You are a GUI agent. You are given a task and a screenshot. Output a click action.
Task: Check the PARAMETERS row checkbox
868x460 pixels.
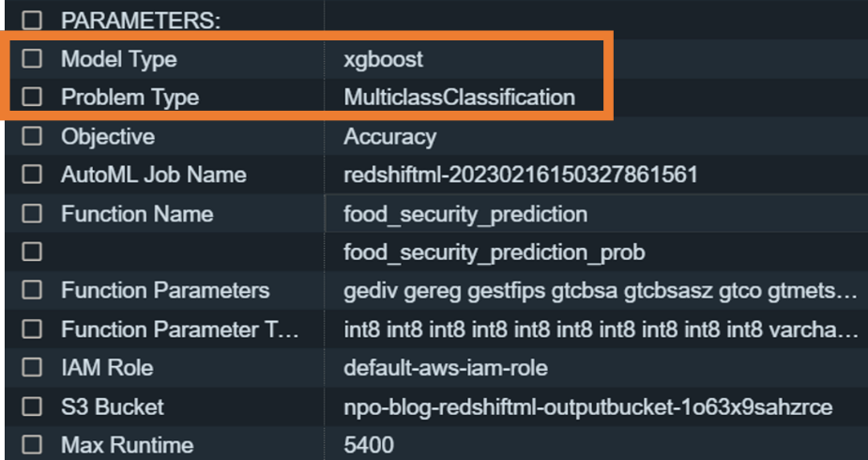[x=32, y=20]
